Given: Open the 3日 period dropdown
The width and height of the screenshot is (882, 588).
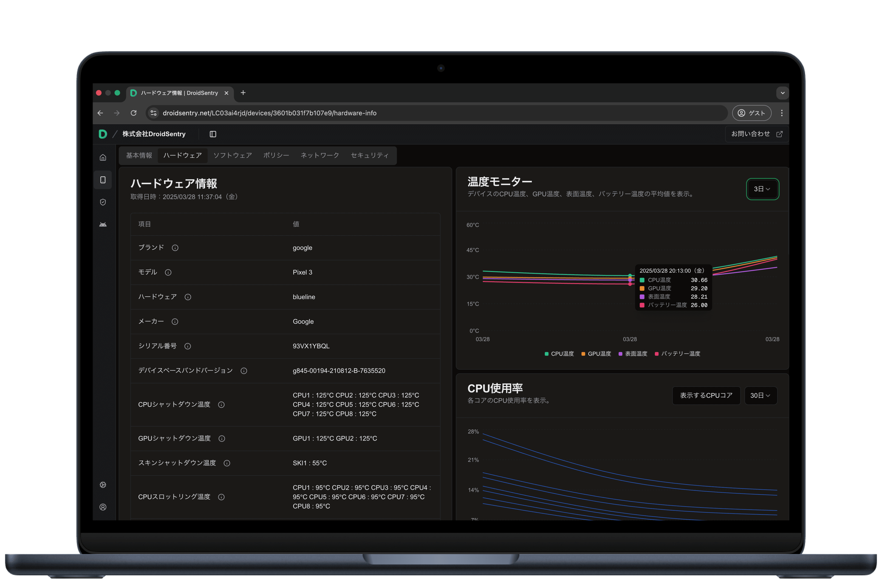Looking at the screenshot, I should [x=762, y=189].
